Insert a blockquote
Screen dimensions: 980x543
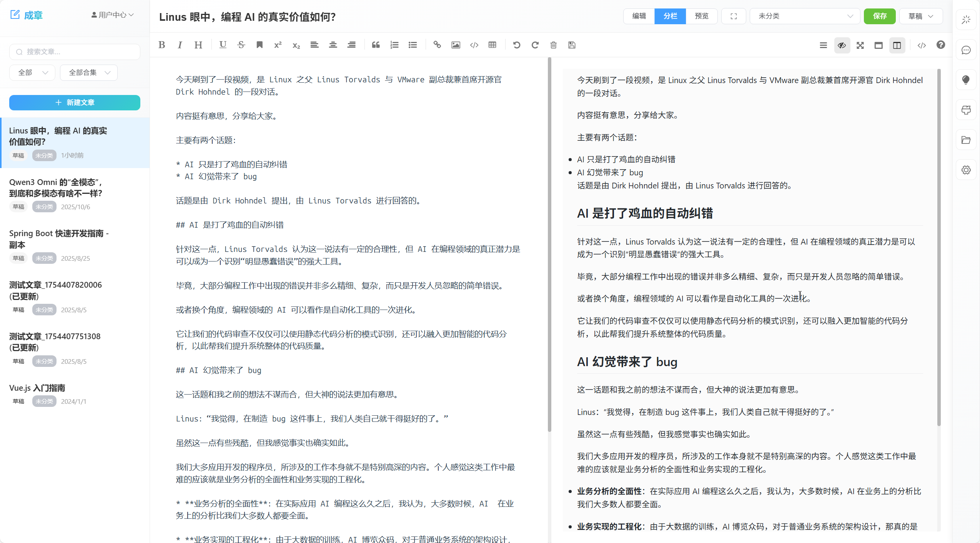(376, 45)
